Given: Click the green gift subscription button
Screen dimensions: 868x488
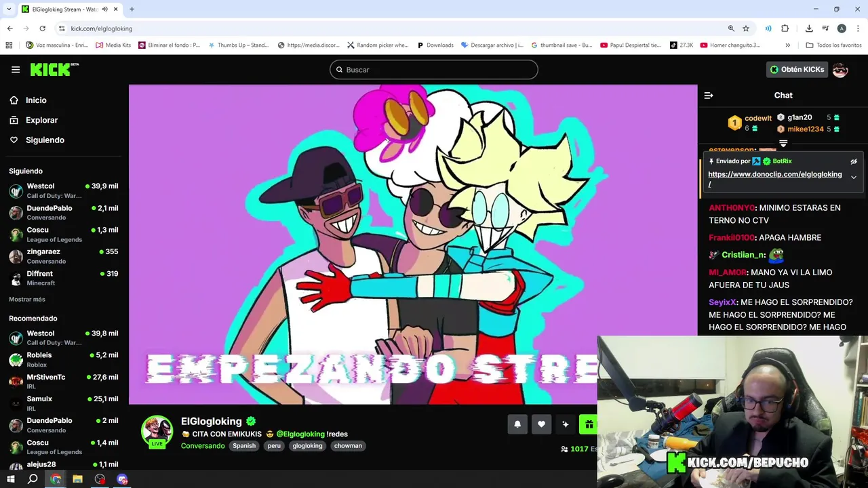Looking at the screenshot, I should [588, 424].
